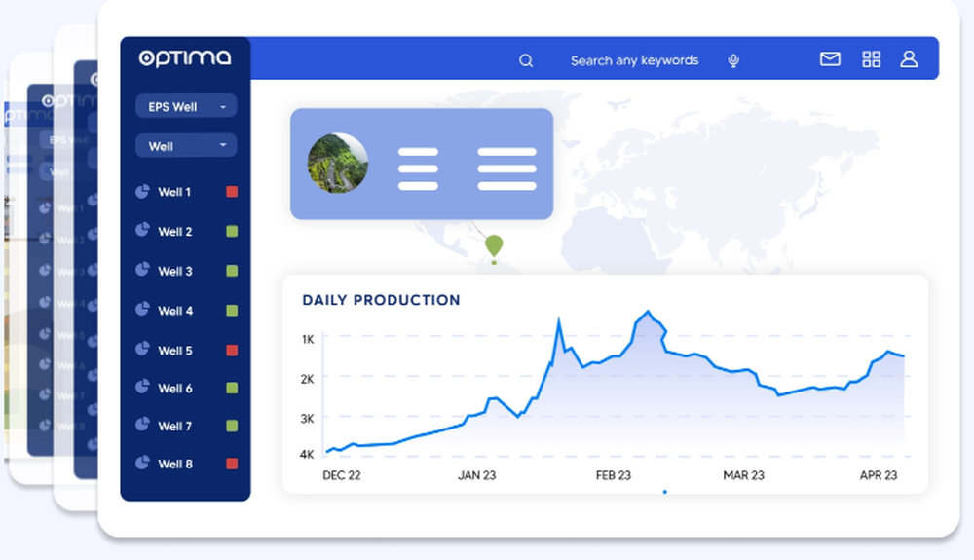Click the JAN 23 axis label
This screenshot has width=974, height=560.
point(477,475)
